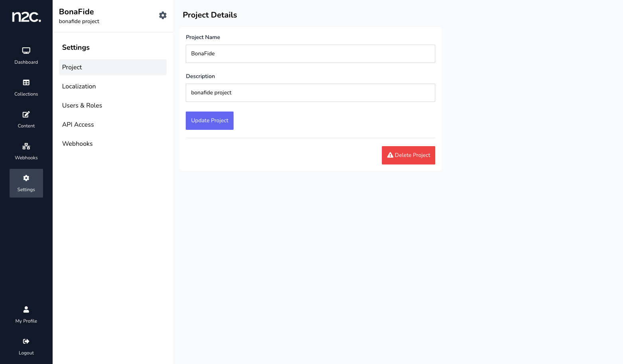Click the gear icon beside BonaFide
The width and height of the screenshot is (623, 364).
[163, 16]
